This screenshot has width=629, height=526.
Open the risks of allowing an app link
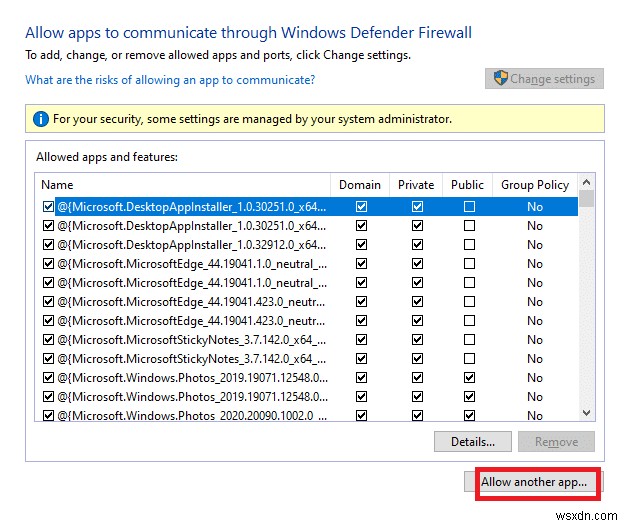coord(170,80)
